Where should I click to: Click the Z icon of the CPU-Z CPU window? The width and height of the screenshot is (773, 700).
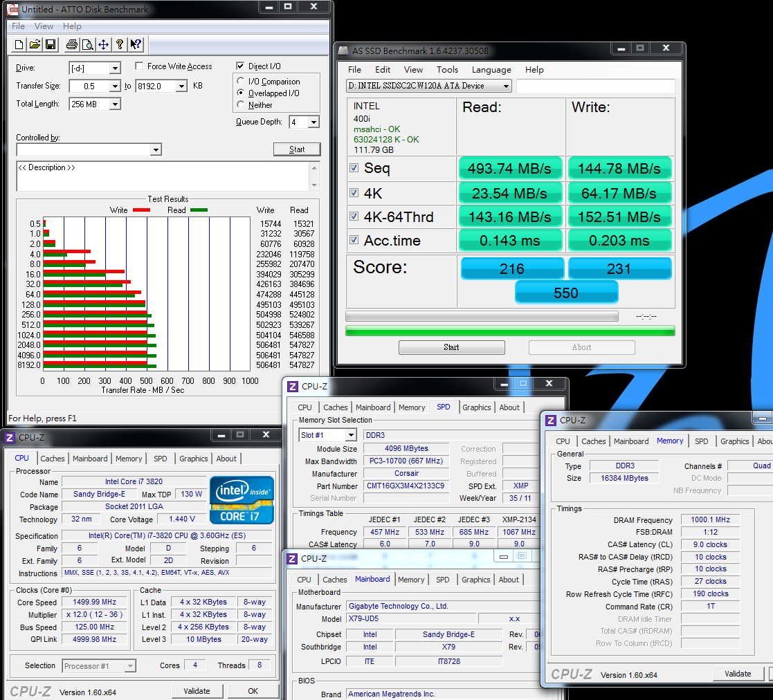(x=10, y=437)
